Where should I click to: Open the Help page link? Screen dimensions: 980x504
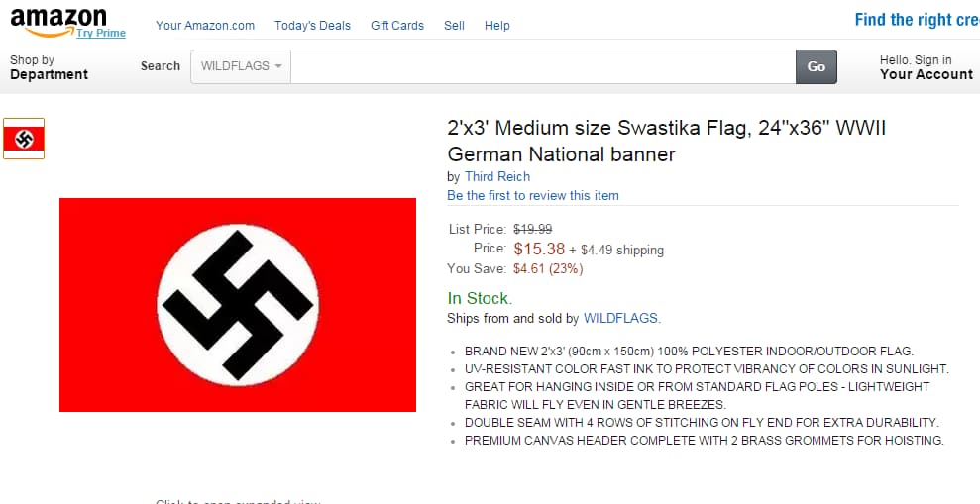click(x=497, y=26)
